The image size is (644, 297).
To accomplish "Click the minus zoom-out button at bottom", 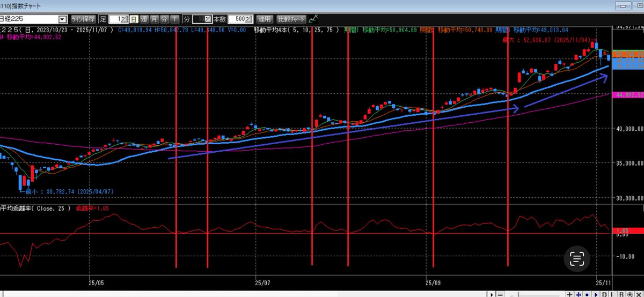I will coord(500,294).
